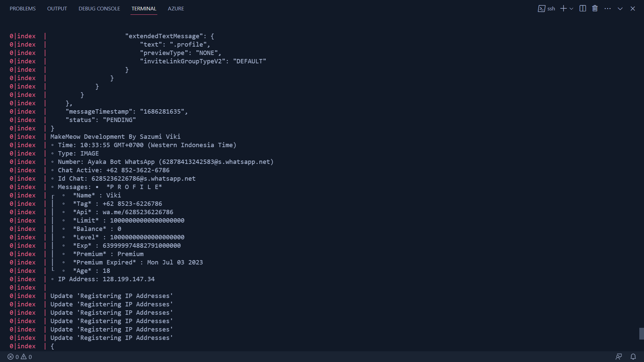Image resolution: width=644 pixels, height=362 pixels.
Task: Click the 'status: PENDING' line
Action: 101,120
